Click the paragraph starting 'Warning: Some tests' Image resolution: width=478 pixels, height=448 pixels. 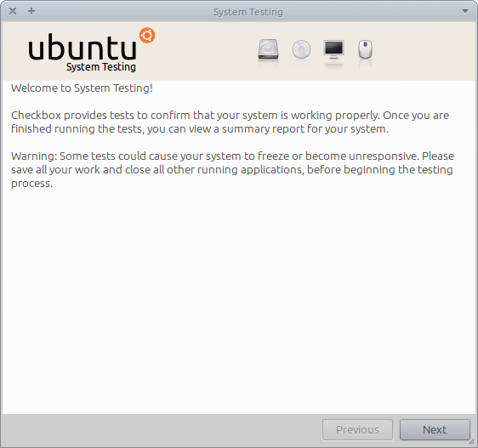coord(232,169)
